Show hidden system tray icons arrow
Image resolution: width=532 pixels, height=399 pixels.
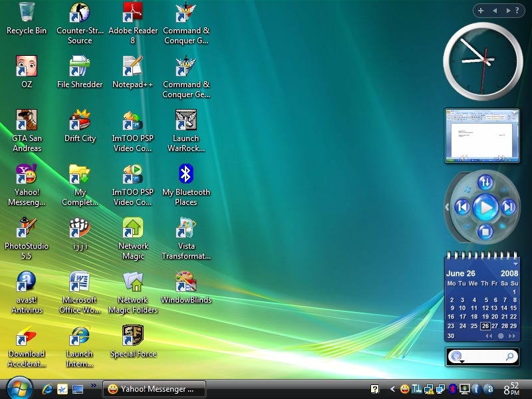tap(392, 389)
